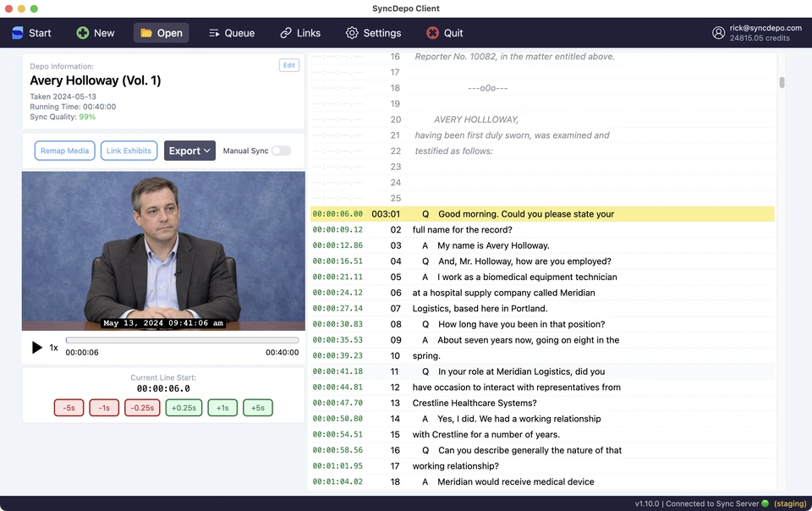The image size is (812, 511).
Task: Choose Quit from the navigation bar
Action: [x=453, y=33]
